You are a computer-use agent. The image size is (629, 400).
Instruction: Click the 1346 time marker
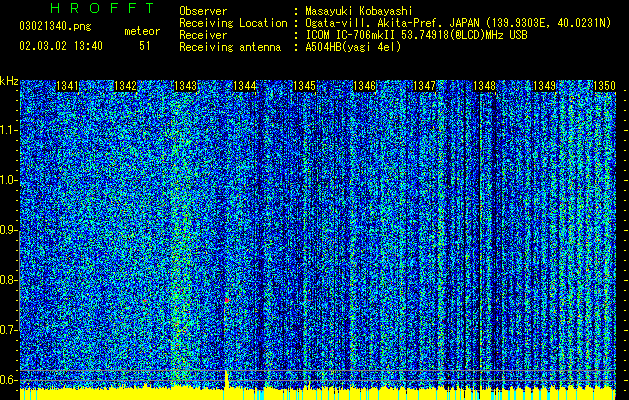[x=364, y=86]
